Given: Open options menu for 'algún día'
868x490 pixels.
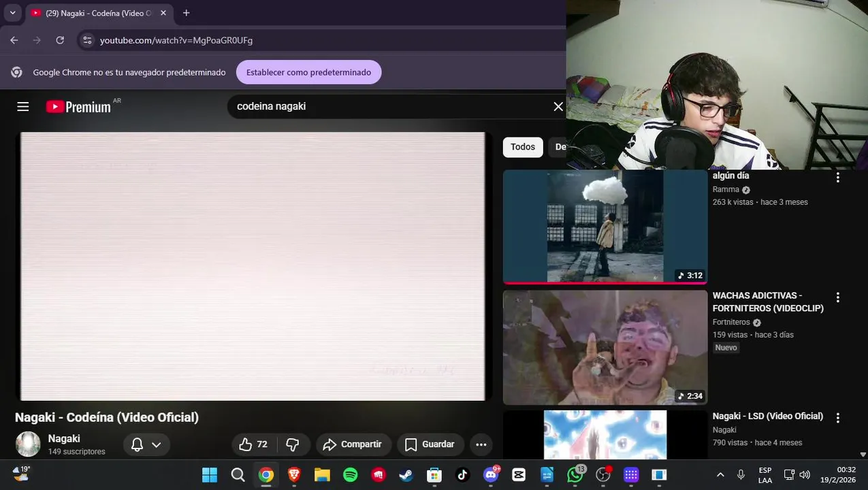Looking at the screenshot, I should pos(838,177).
